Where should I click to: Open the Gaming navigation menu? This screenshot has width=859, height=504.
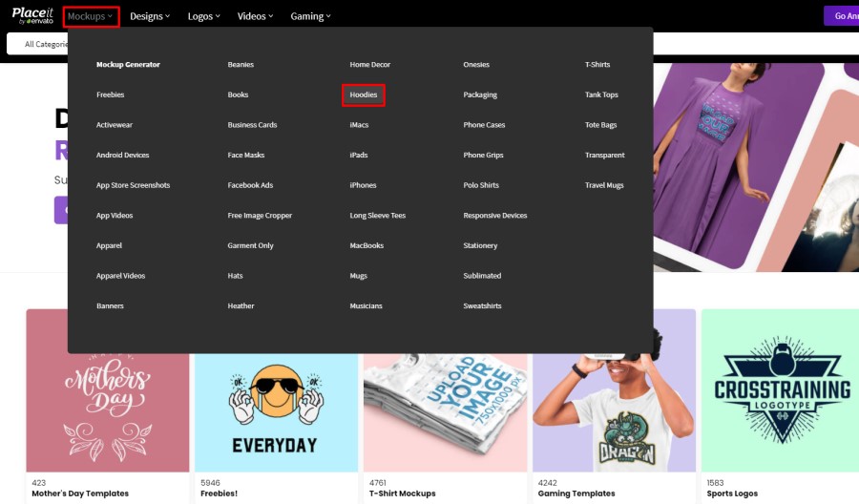[310, 16]
